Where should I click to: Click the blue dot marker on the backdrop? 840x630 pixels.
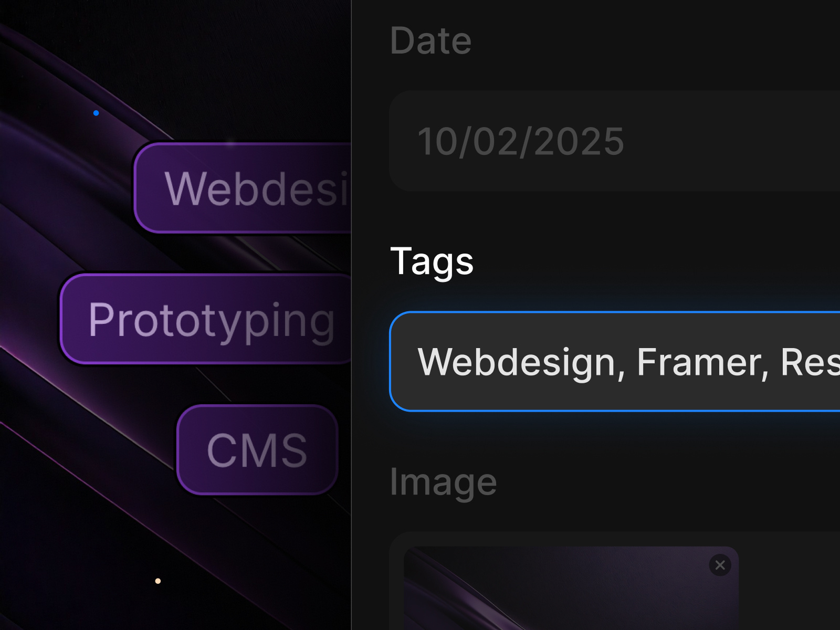(96, 112)
